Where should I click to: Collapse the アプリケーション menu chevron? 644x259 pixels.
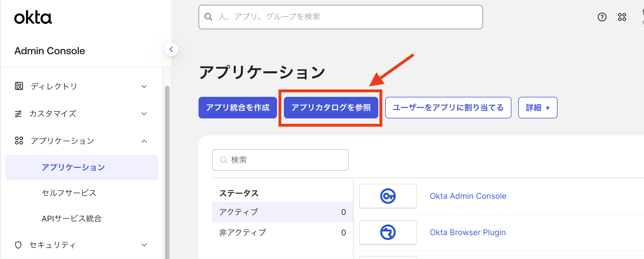point(144,141)
